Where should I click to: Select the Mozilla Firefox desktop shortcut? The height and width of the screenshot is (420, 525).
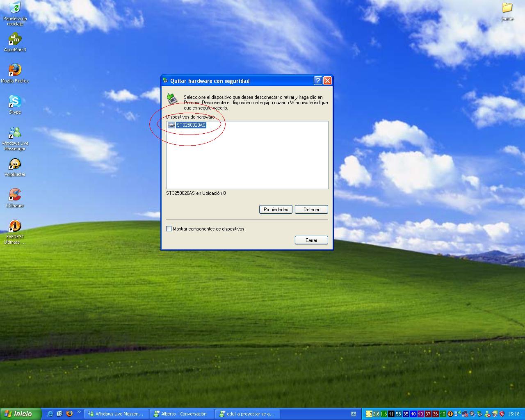point(15,73)
